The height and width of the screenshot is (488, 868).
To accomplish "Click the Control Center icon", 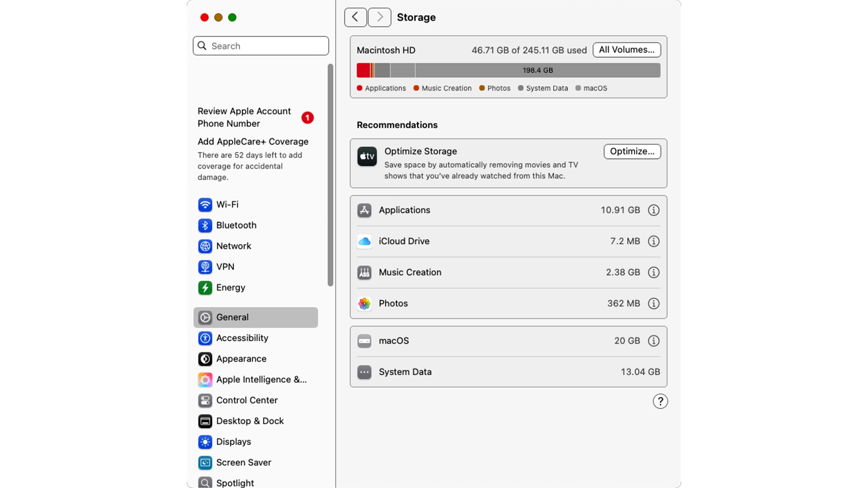I will 205,401.
